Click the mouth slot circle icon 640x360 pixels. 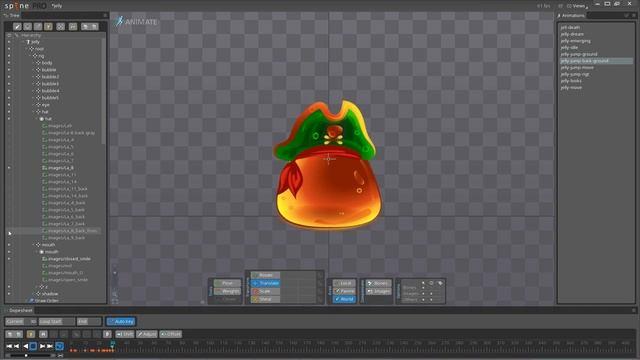pyautogui.click(x=42, y=252)
